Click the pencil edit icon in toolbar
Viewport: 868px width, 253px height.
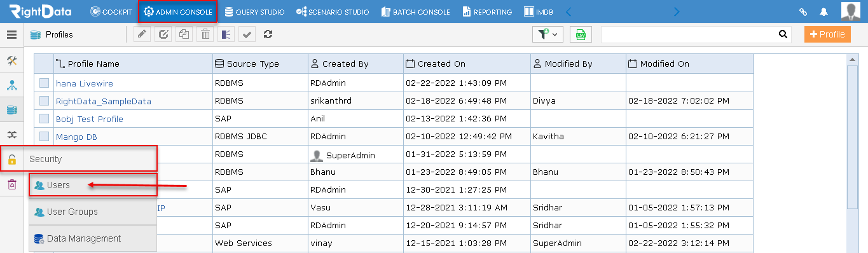coord(142,35)
